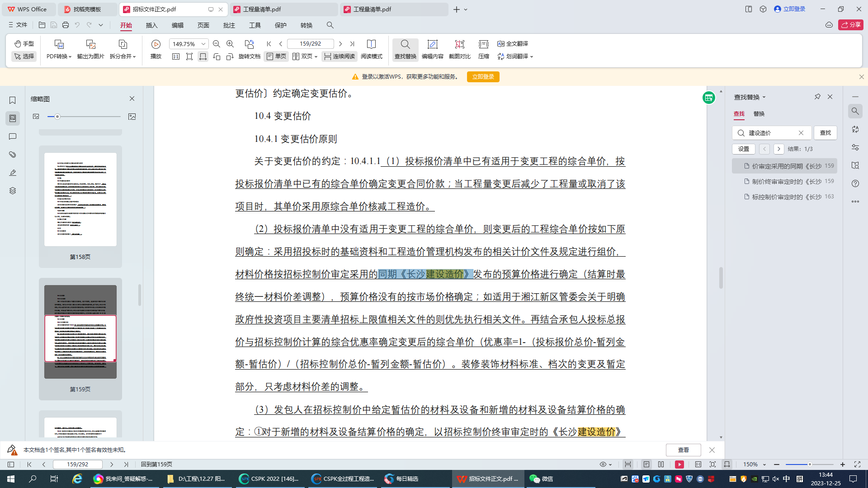Toggle 单页 single page view
This screenshot has height=488, width=868.
[276, 56]
